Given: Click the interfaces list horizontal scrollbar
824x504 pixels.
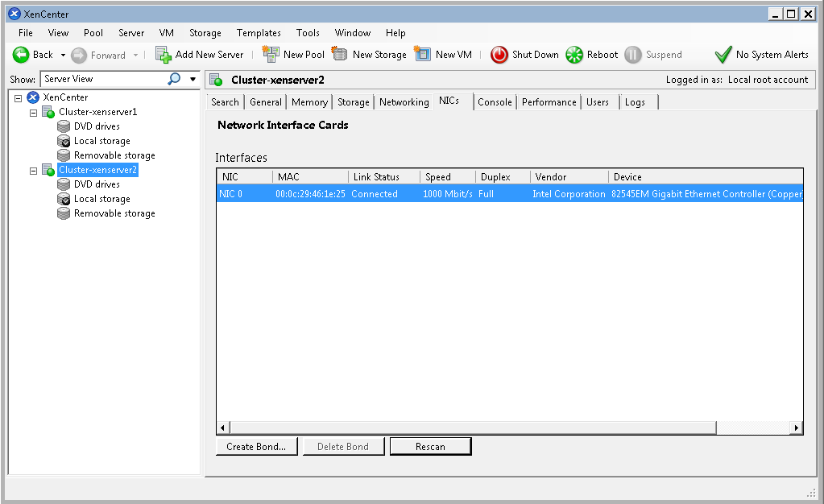Looking at the screenshot, I should (467, 428).
